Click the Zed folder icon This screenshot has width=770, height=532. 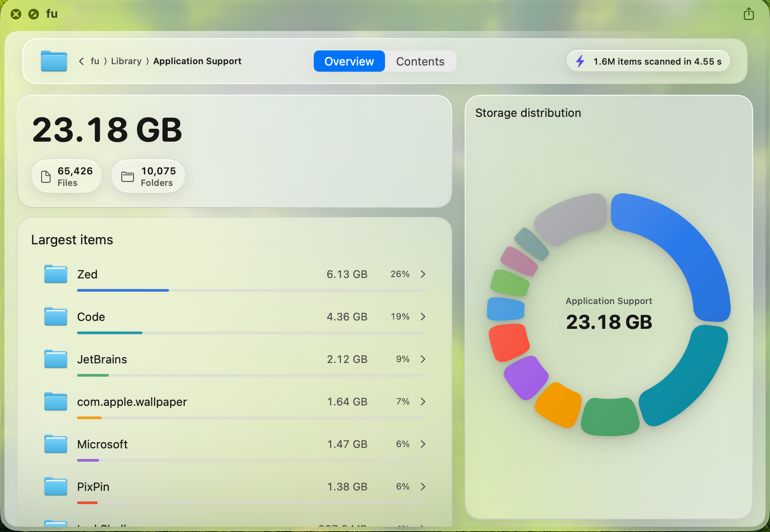56,274
